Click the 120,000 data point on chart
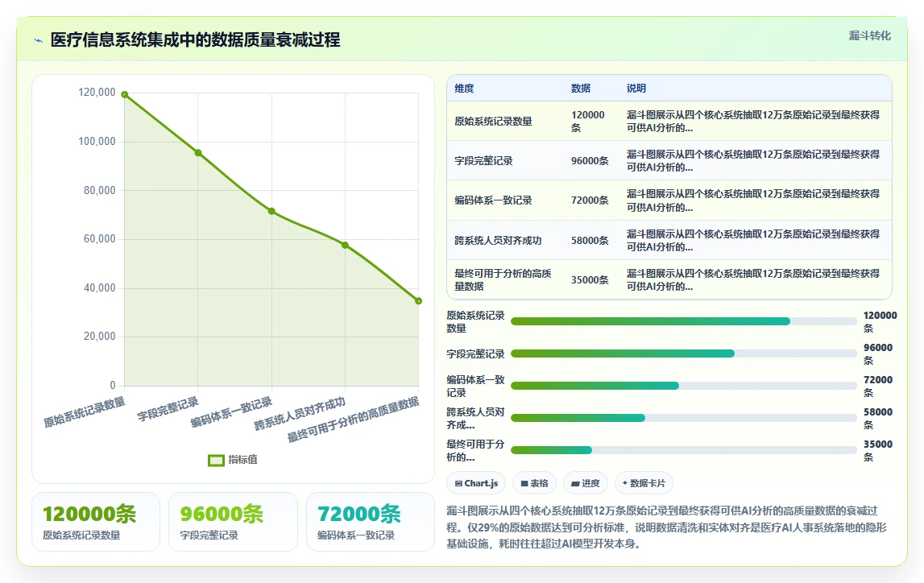924x583 pixels. (x=124, y=94)
